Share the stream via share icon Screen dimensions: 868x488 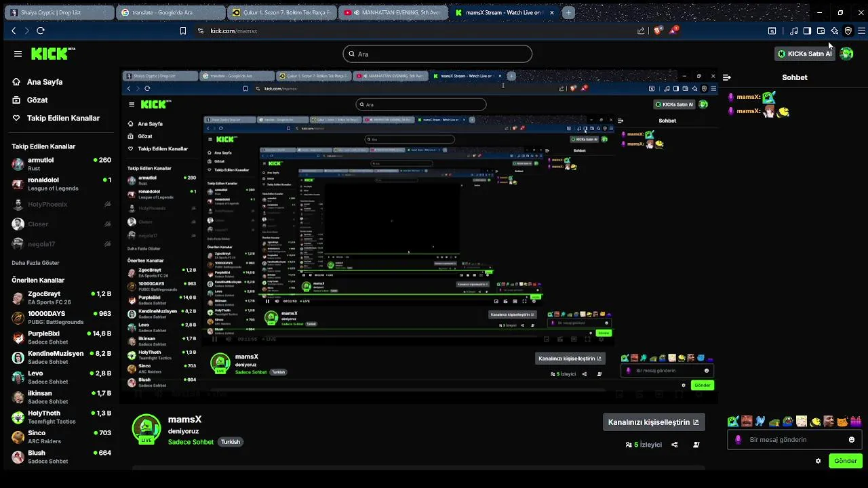pyautogui.click(x=674, y=445)
